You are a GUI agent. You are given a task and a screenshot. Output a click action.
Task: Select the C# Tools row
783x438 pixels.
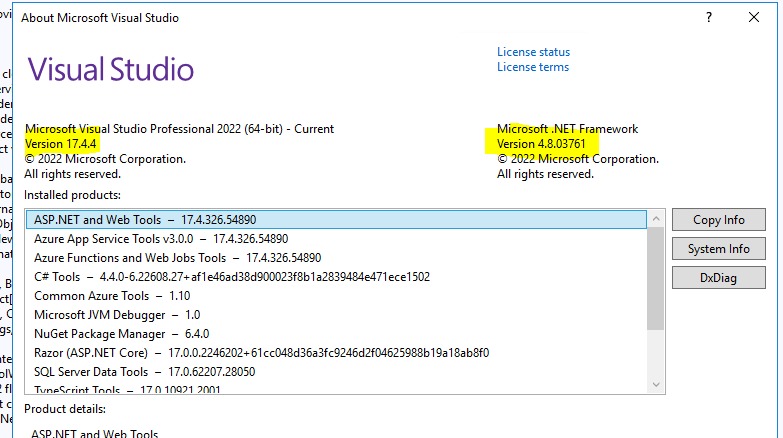pos(336,277)
